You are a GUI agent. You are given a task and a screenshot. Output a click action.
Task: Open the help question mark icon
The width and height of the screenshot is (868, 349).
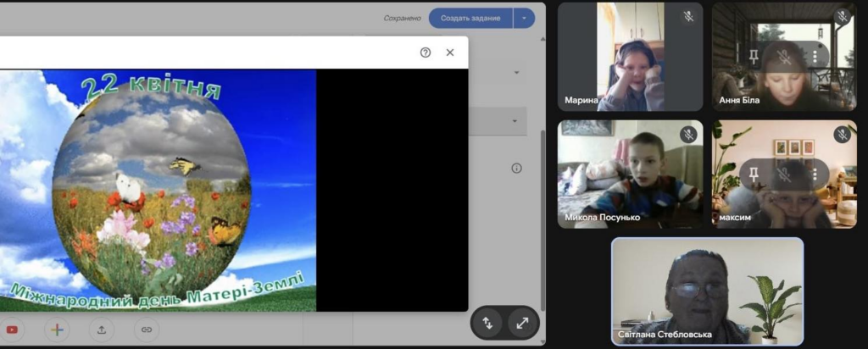(426, 53)
